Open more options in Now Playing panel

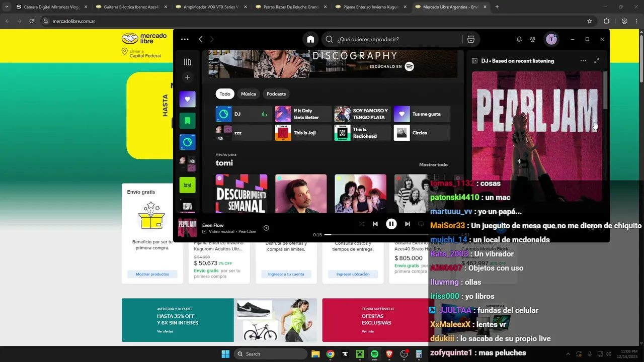(x=583, y=61)
